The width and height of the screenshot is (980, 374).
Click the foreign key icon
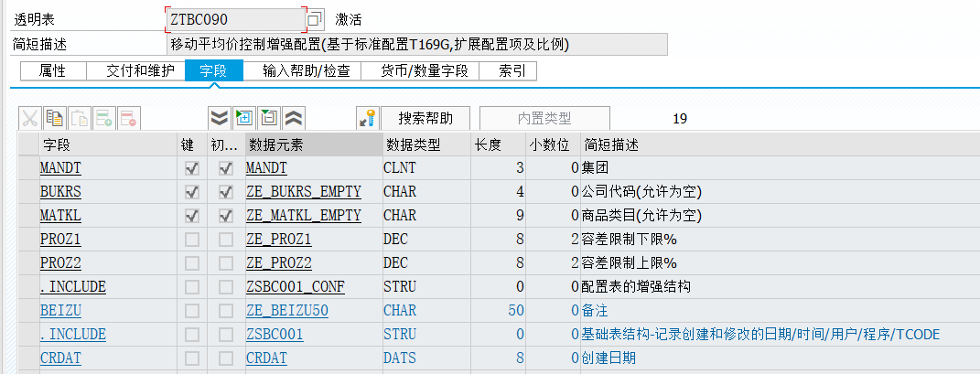click(x=368, y=118)
